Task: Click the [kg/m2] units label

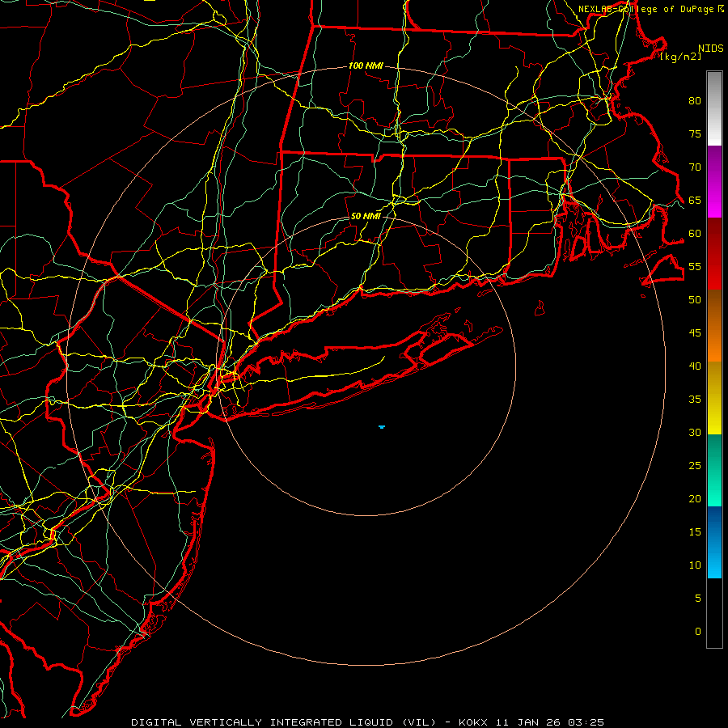Action: click(681, 57)
